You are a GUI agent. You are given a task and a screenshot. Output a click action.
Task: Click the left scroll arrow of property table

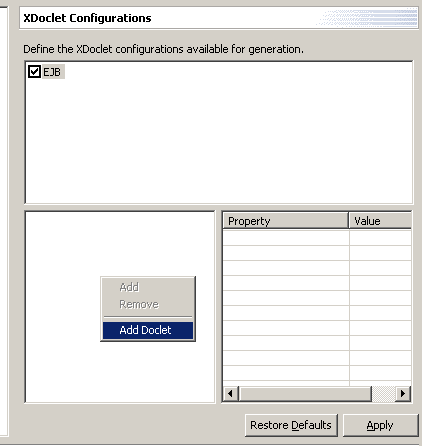(x=230, y=394)
